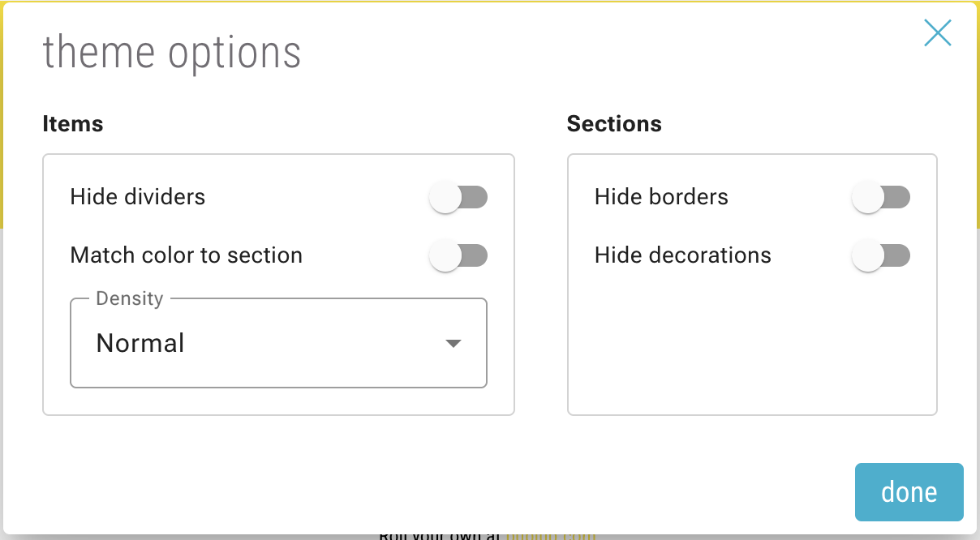This screenshot has height=540, width=980.
Task: Toggle the Hide dividers switch
Action: point(458,197)
